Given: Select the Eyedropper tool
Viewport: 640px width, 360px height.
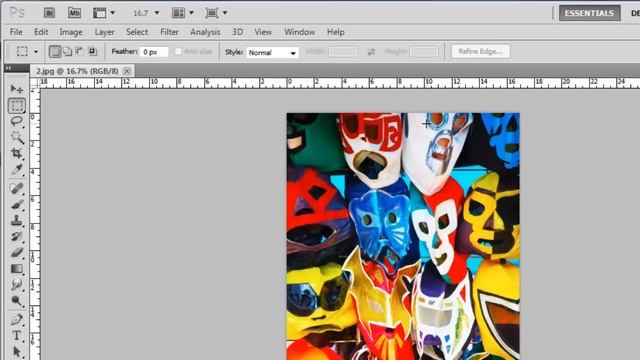Looking at the screenshot, I should 17,170.
